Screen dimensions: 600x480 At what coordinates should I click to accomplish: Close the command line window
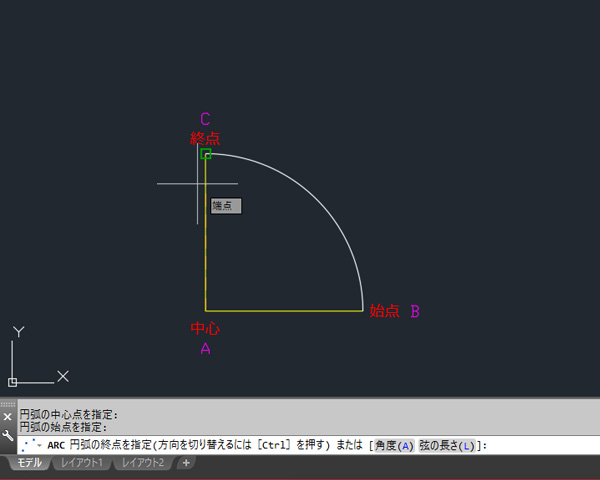point(7,416)
